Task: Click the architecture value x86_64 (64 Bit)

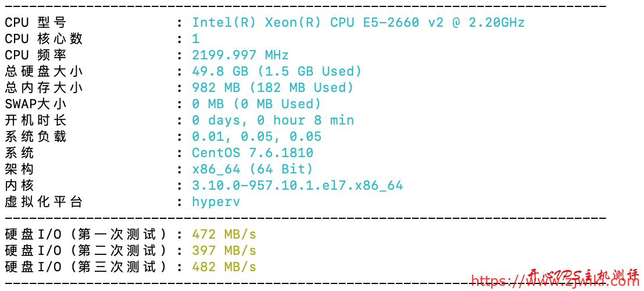Action: click(x=252, y=169)
